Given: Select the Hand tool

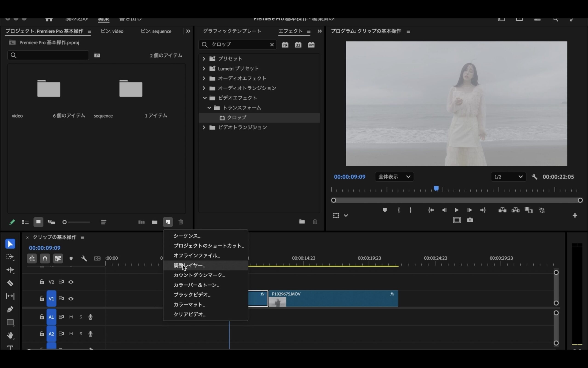Looking at the screenshot, I should tap(10, 335).
